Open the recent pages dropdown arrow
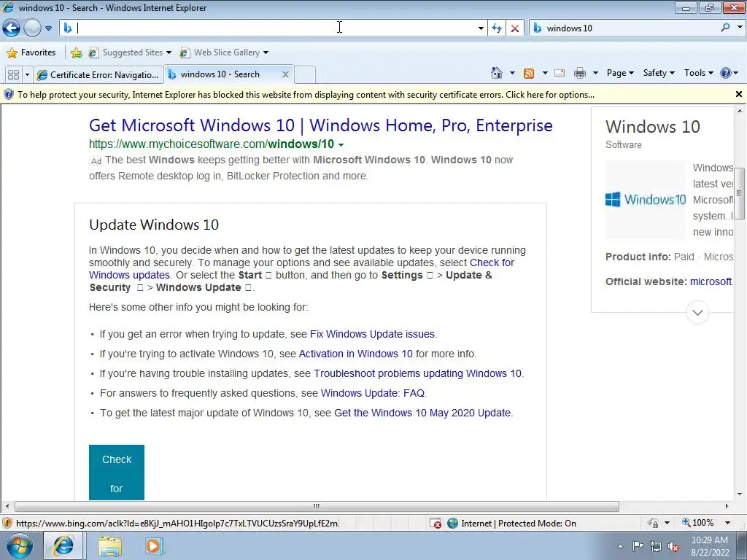 point(48,28)
